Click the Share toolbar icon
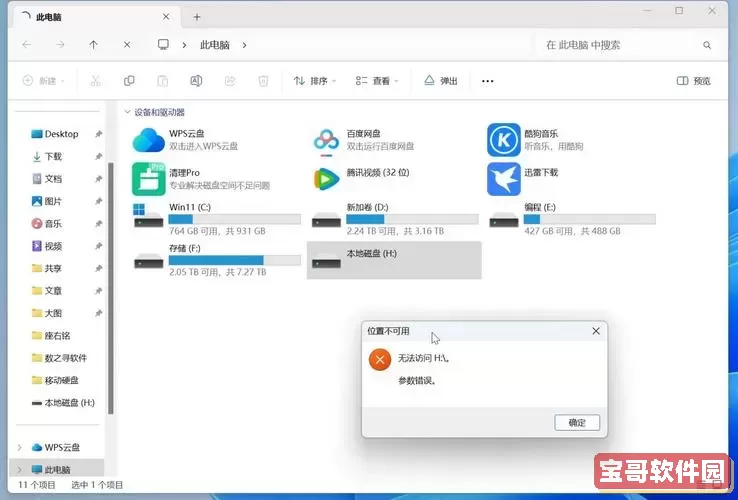Viewport: 738px width, 500px height. [x=230, y=81]
